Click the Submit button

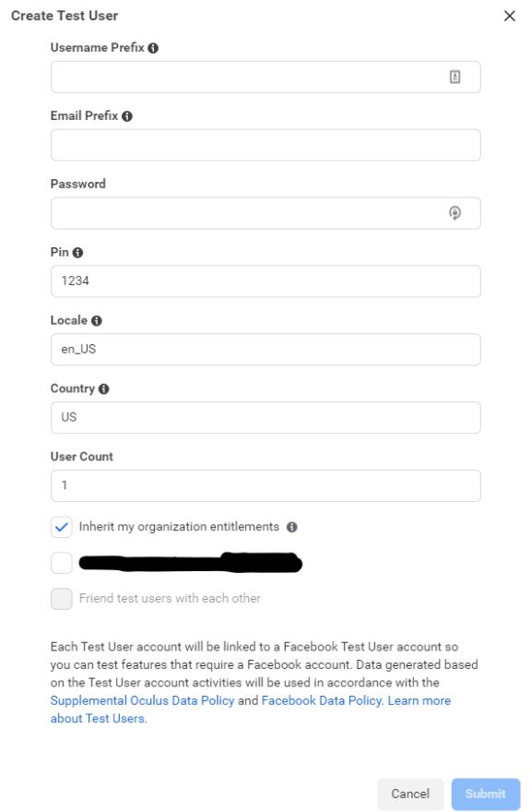(486, 794)
